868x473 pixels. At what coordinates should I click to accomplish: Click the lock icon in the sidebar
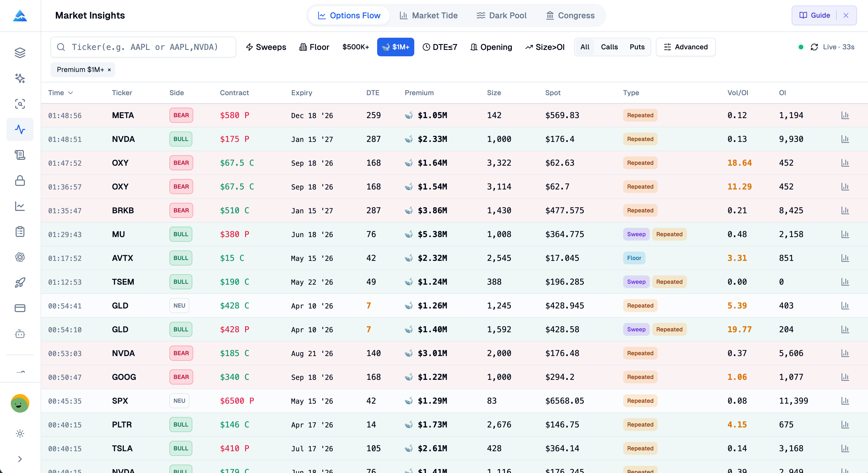20,181
